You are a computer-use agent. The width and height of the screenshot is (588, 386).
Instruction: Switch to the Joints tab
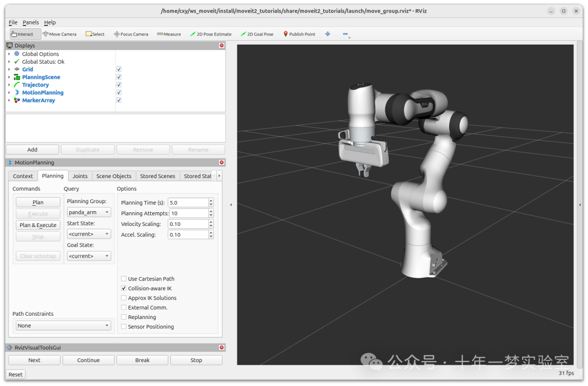(80, 176)
